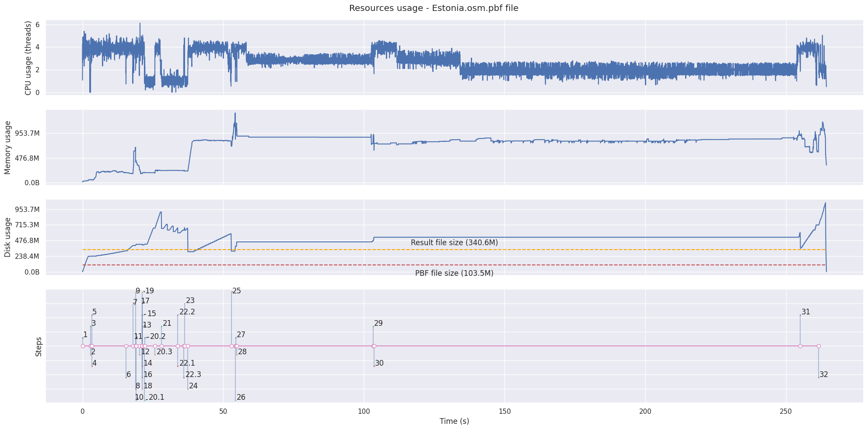Image resolution: width=868 pixels, height=430 pixels.
Task: Click the '0.0B' tick on the Memory usage axis
Action: (x=32, y=183)
